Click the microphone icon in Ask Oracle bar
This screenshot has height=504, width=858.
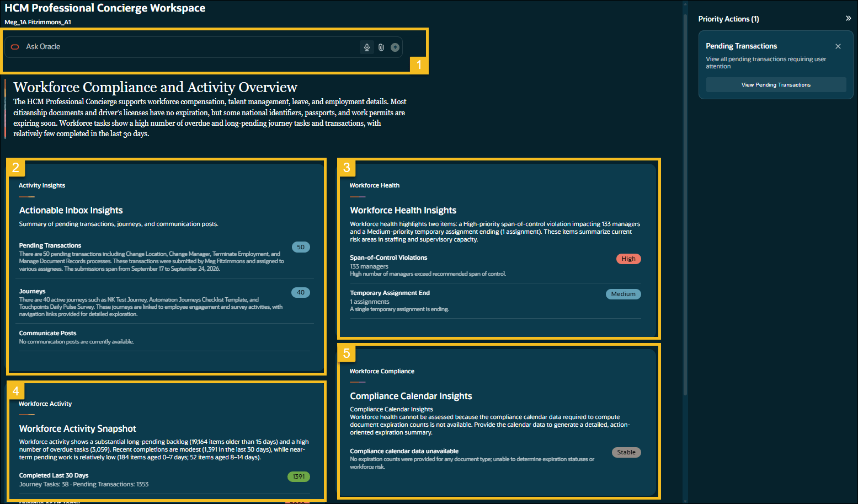click(x=367, y=47)
